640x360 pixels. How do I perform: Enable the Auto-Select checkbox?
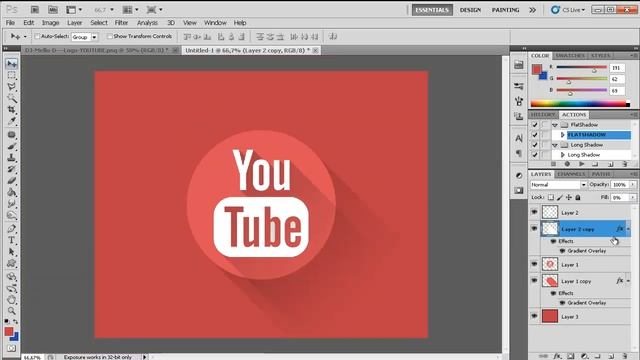[37, 36]
